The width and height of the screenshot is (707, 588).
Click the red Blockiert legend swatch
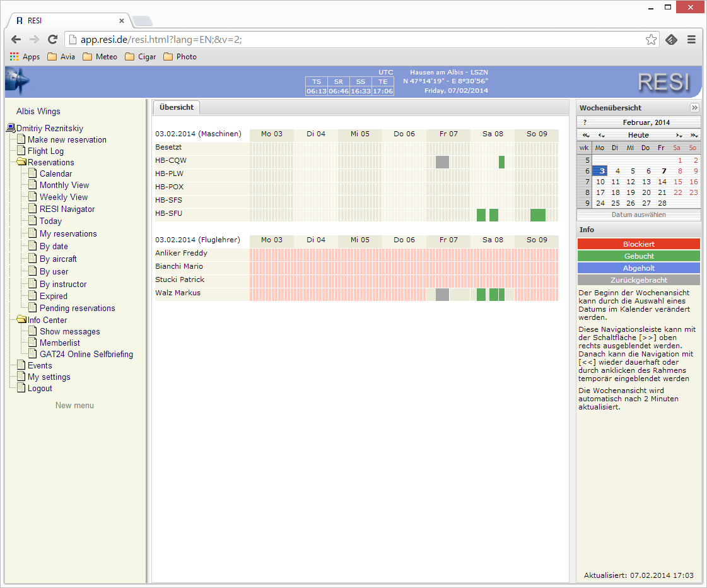coord(638,244)
